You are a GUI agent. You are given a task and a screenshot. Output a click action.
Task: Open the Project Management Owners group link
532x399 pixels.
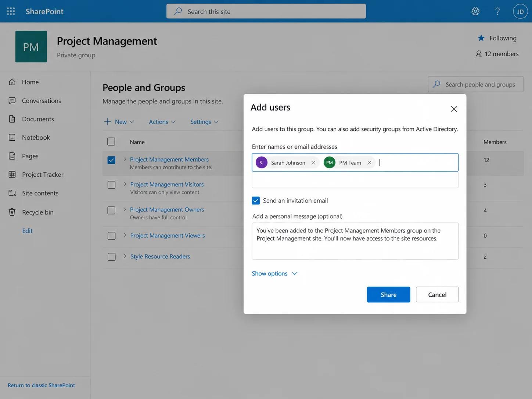(167, 209)
